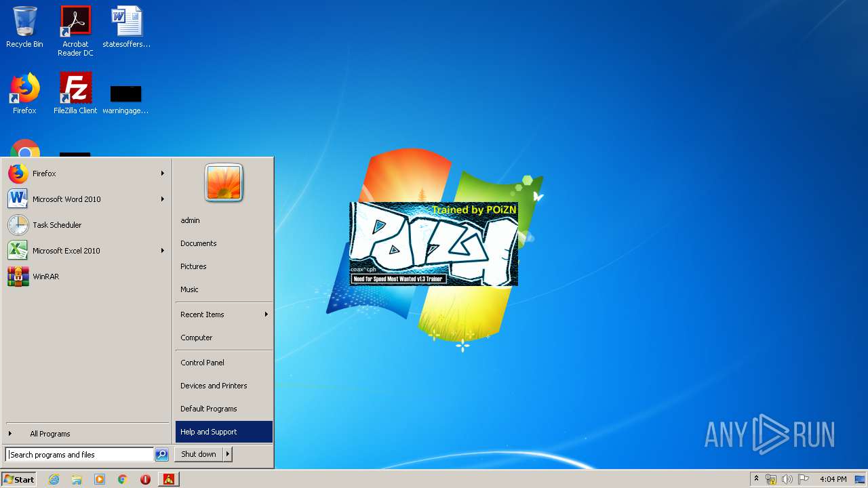Expand Microsoft Excel 2010 jump list arrow

(x=163, y=251)
